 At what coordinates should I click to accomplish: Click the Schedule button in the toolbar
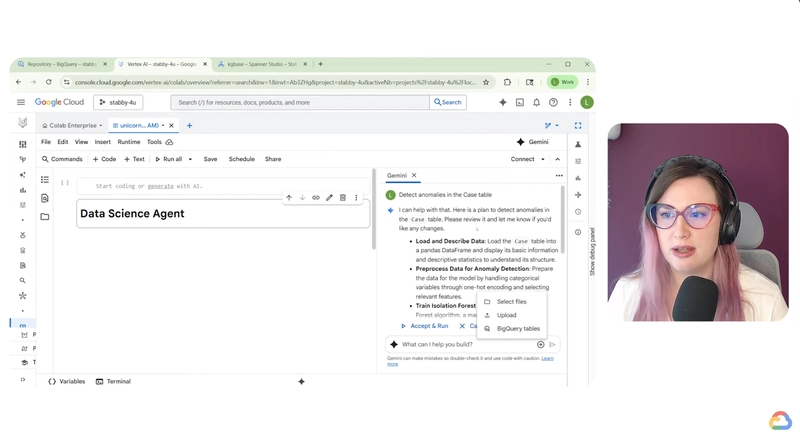(241, 159)
